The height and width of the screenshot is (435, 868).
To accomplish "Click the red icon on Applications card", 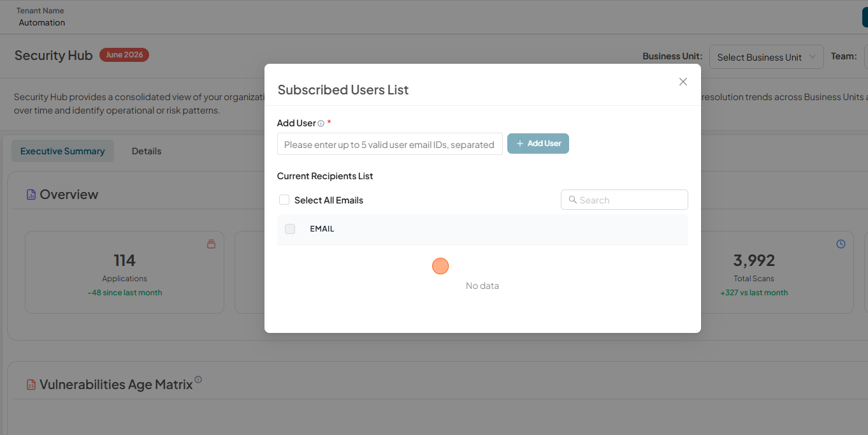I will (x=211, y=244).
